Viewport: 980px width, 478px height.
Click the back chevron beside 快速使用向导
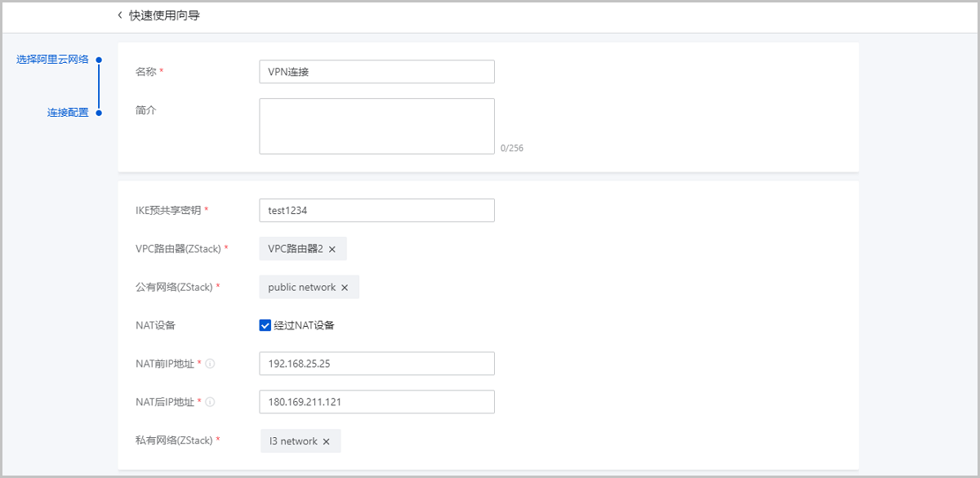coord(120,16)
